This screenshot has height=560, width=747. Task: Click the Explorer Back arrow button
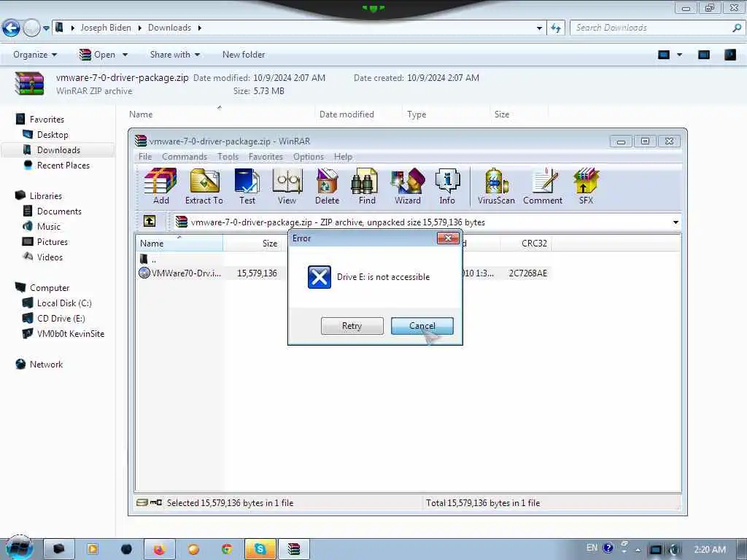click(x=11, y=28)
